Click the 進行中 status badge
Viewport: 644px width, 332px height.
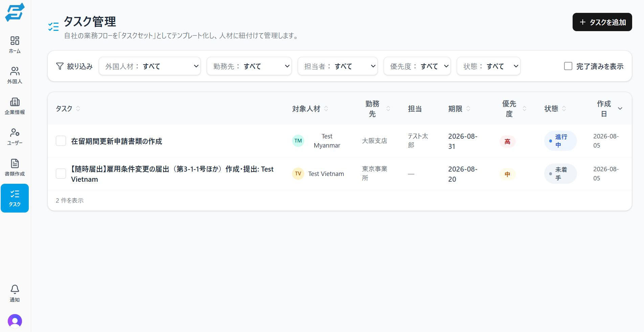click(x=560, y=141)
